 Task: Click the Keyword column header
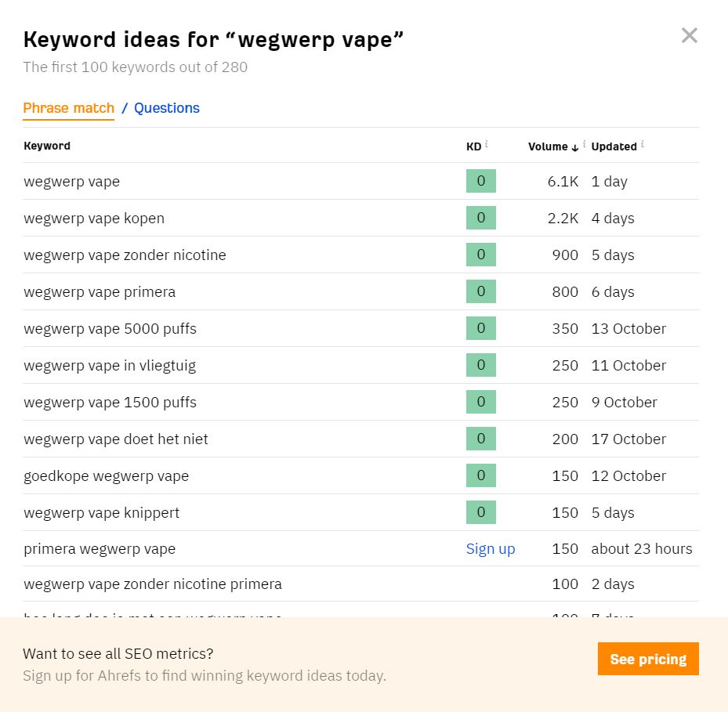pos(47,146)
